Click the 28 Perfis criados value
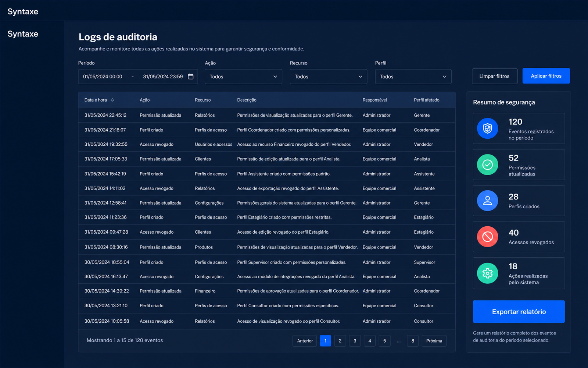 513,197
